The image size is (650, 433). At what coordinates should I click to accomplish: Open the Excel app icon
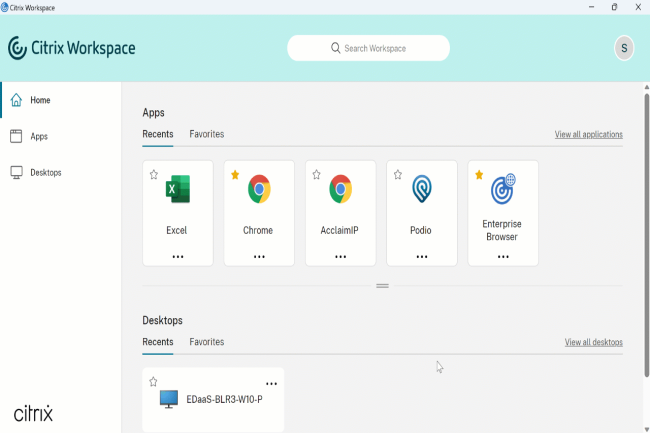[x=177, y=190]
